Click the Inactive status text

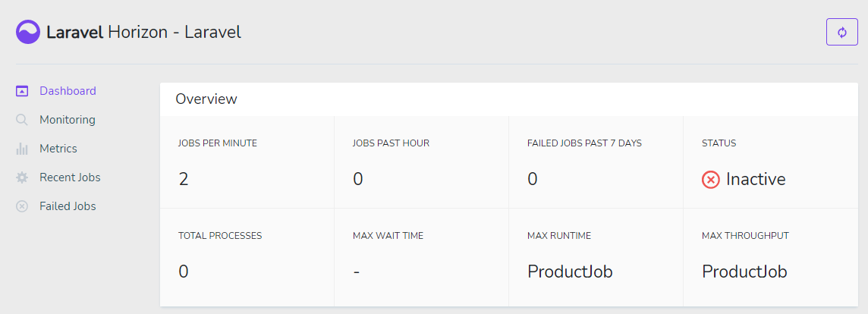click(756, 180)
